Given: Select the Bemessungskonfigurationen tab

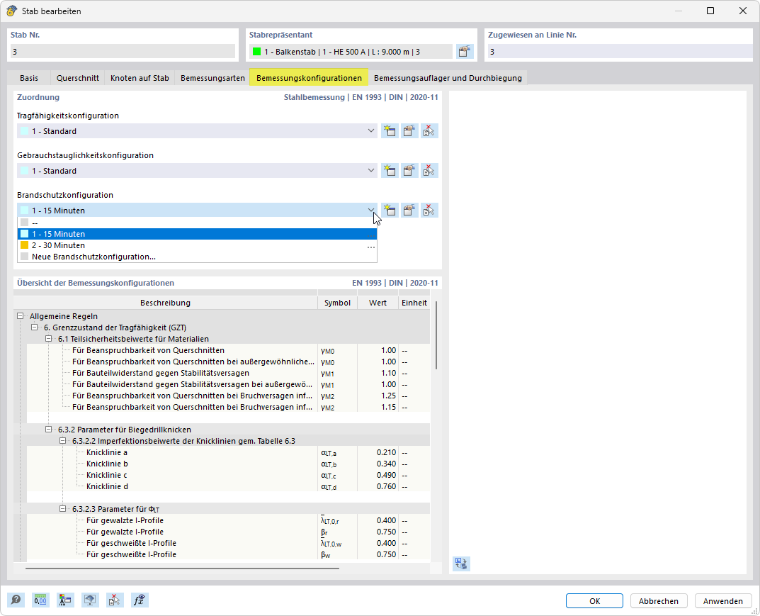Looking at the screenshot, I should [309, 78].
